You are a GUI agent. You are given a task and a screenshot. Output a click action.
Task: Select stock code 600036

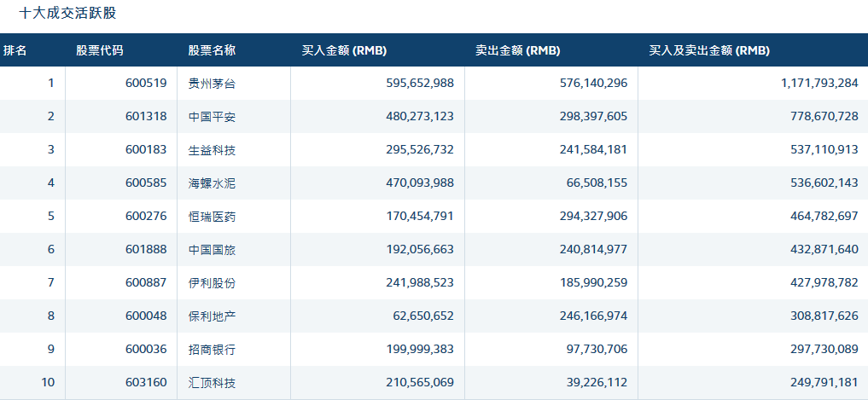click(x=146, y=349)
